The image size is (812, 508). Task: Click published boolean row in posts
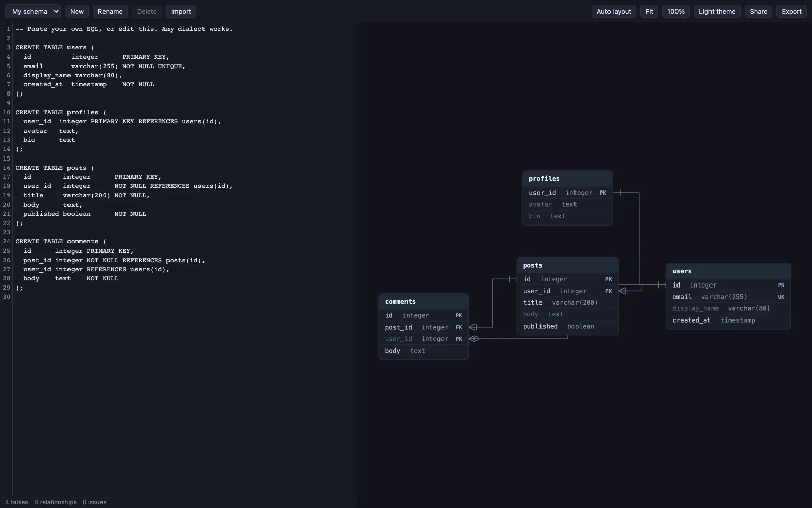tap(567, 326)
